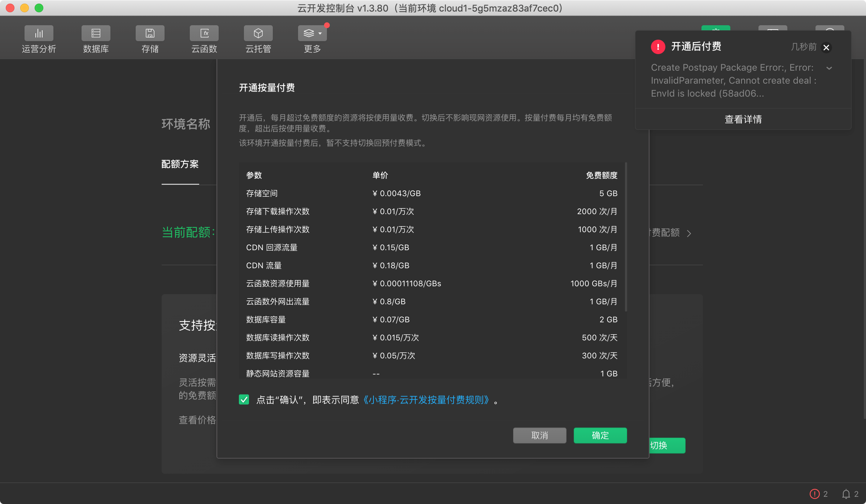866x504 pixels.
Task: Click the notification bell in status bar
Action: [x=846, y=494]
